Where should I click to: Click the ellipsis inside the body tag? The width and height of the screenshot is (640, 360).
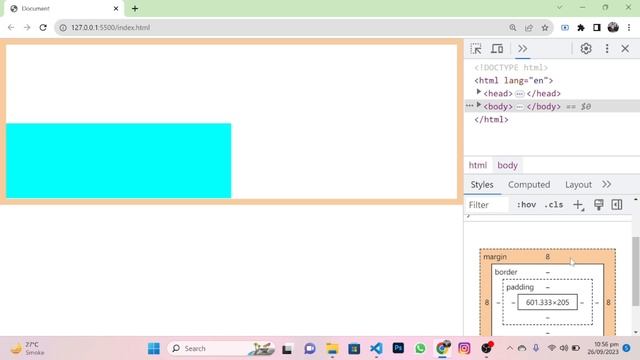(x=519, y=107)
